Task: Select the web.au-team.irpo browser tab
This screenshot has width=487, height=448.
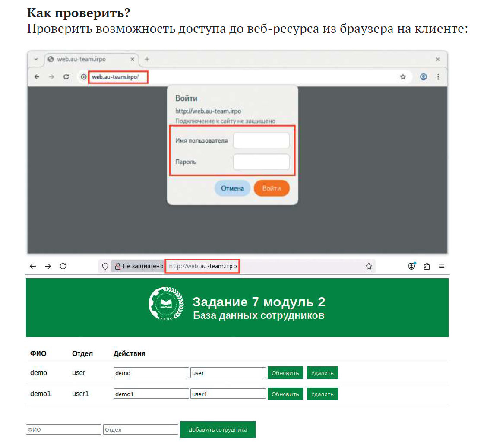Action: tap(92, 59)
